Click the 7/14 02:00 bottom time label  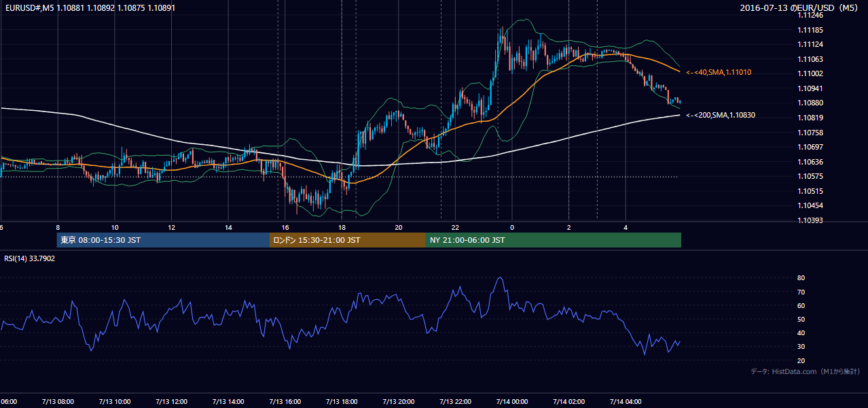pos(569,401)
